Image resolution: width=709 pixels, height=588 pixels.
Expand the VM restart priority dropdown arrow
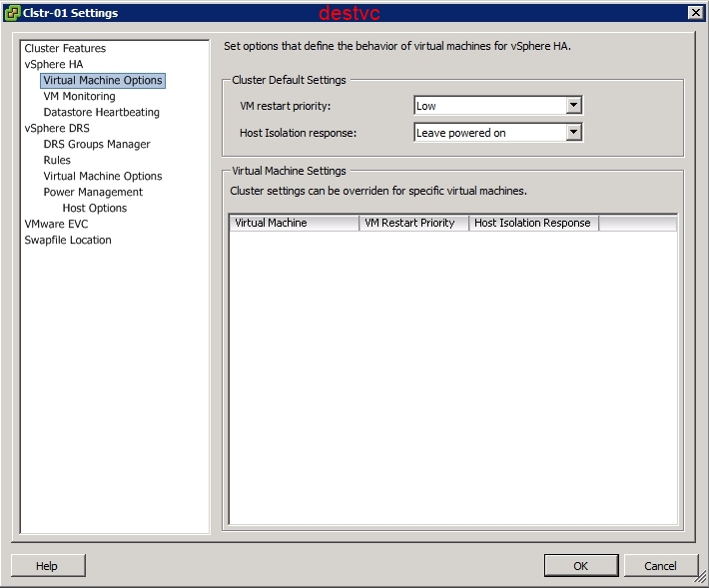573,106
